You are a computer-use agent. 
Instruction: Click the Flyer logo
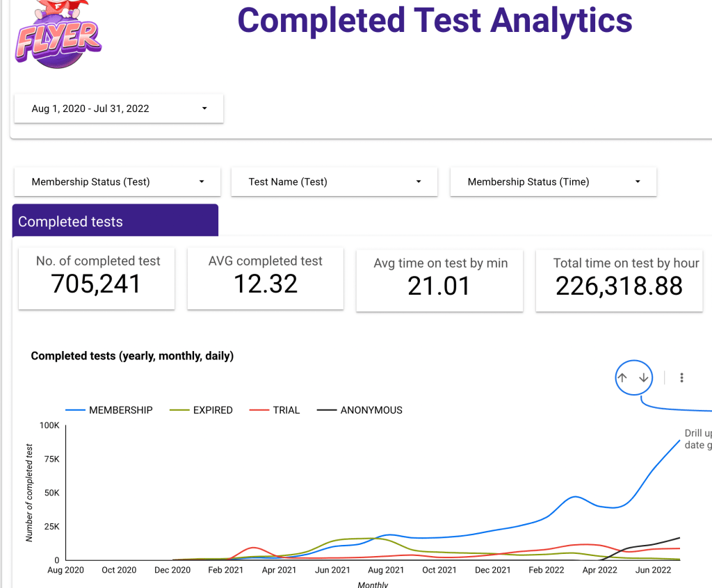coord(58,38)
